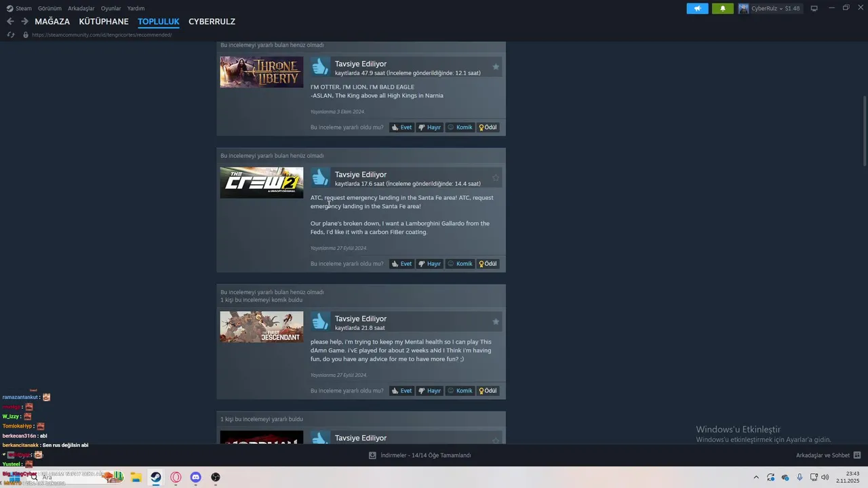This screenshot has height=488, width=868.
Task: Vote Hayır on The First Descendant review
Action: coord(430,390)
